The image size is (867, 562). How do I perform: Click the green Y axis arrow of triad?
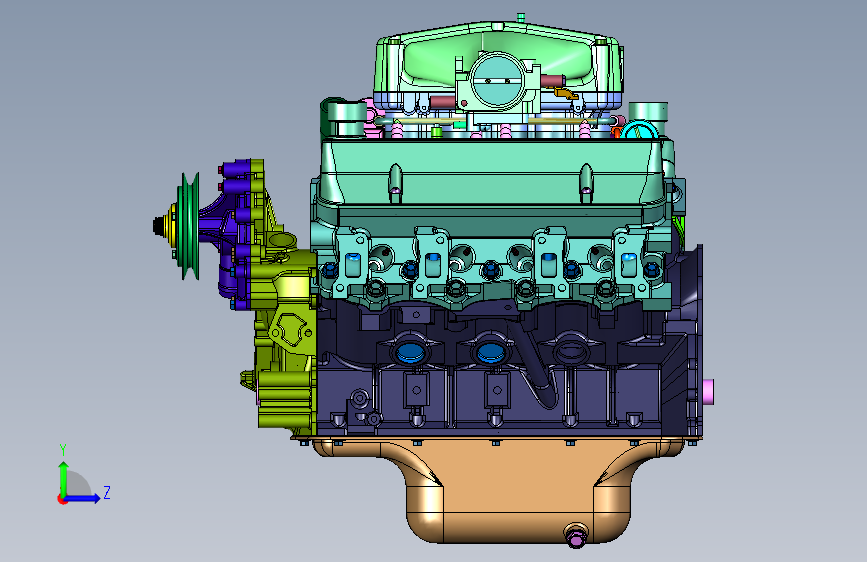click(63, 478)
